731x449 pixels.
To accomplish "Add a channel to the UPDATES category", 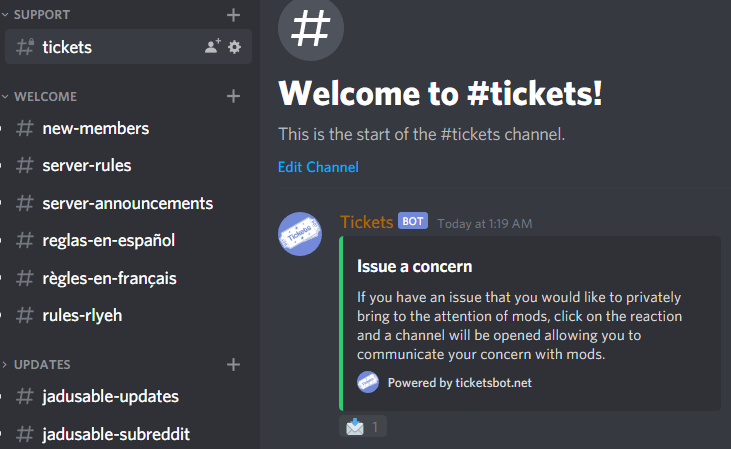I will (x=234, y=364).
